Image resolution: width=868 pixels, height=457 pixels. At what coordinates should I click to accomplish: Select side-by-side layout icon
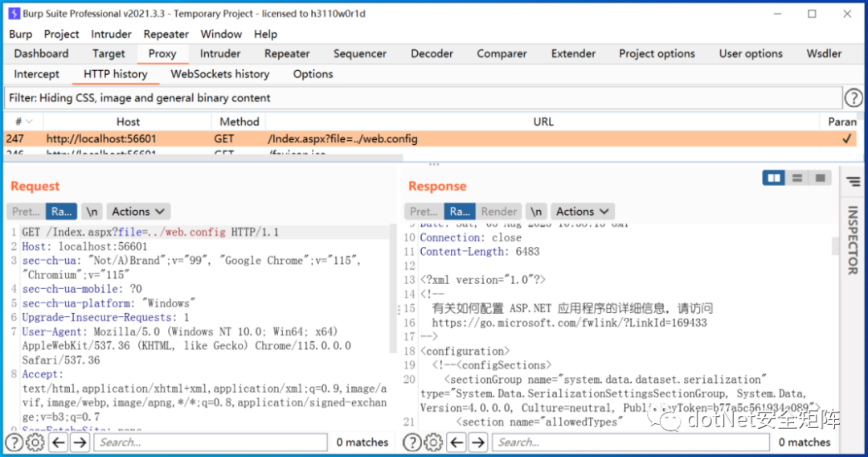[x=773, y=178]
